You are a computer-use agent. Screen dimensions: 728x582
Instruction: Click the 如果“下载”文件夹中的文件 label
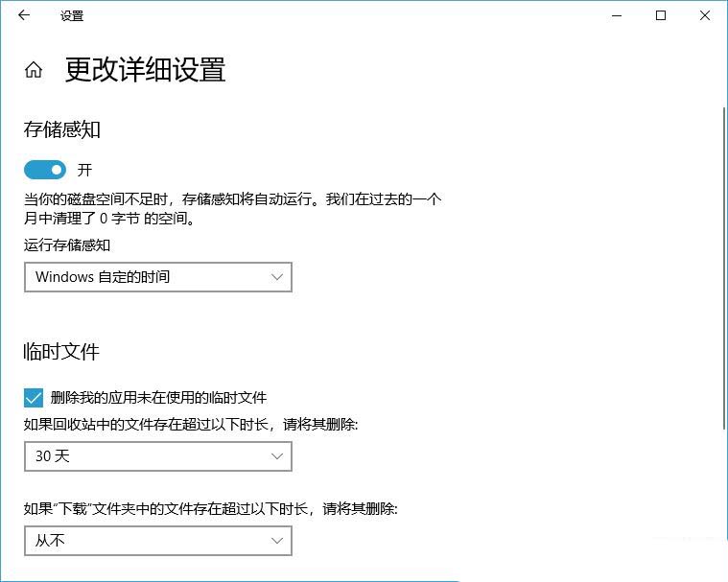tap(211, 509)
